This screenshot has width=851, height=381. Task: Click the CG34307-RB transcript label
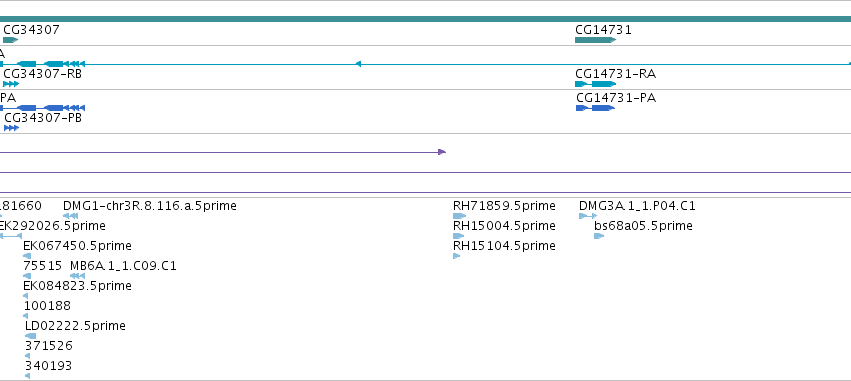[42, 74]
